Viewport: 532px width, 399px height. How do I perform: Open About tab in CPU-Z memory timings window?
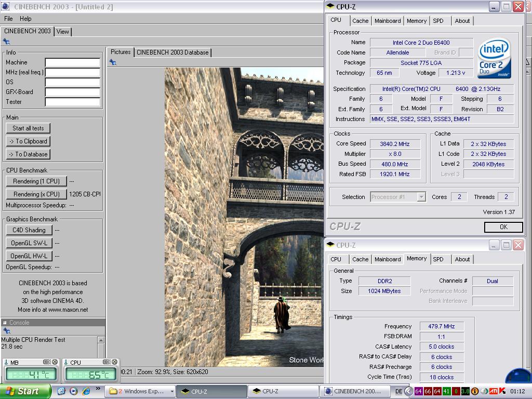(462, 259)
